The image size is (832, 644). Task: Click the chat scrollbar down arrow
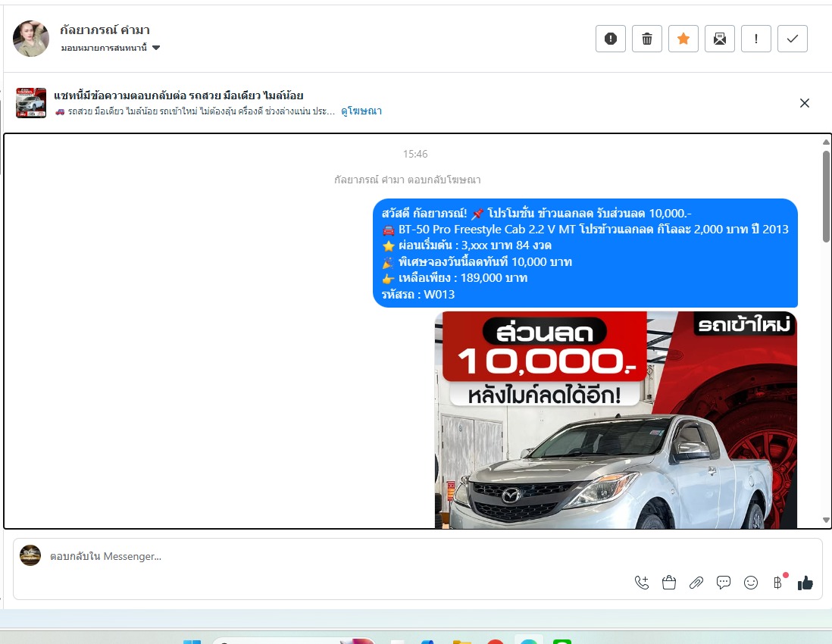826,520
